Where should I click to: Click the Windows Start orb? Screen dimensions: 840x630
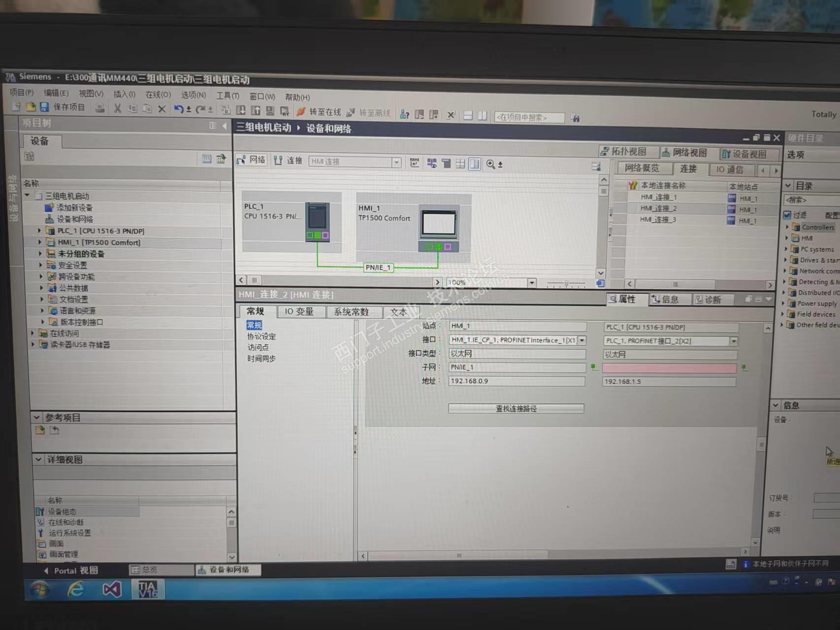point(39,589)
